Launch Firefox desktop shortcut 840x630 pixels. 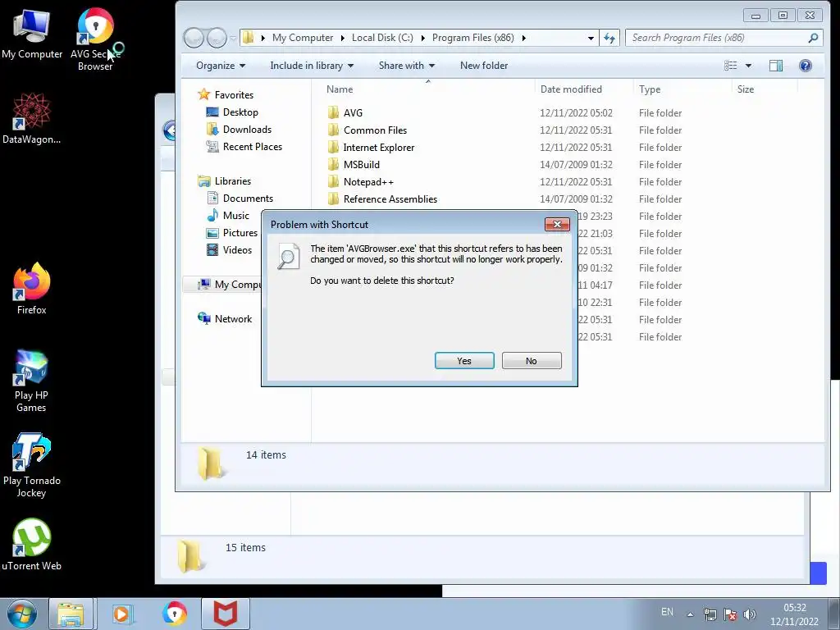pyautogui.click(x=32, y=289)
